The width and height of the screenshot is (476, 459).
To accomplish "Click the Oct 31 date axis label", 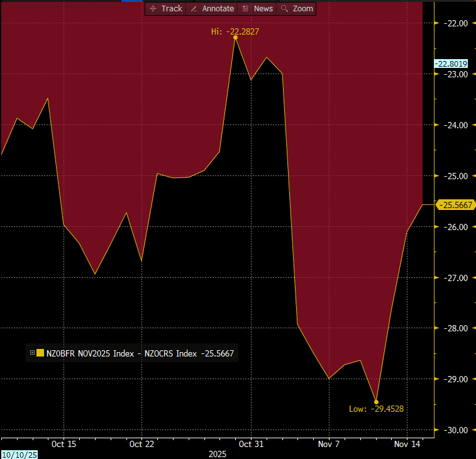I will pos(250,444).
